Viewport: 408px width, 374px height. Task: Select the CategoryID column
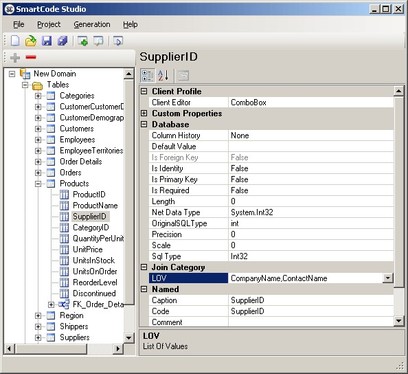pyautogui.click(x=91, y=228)
